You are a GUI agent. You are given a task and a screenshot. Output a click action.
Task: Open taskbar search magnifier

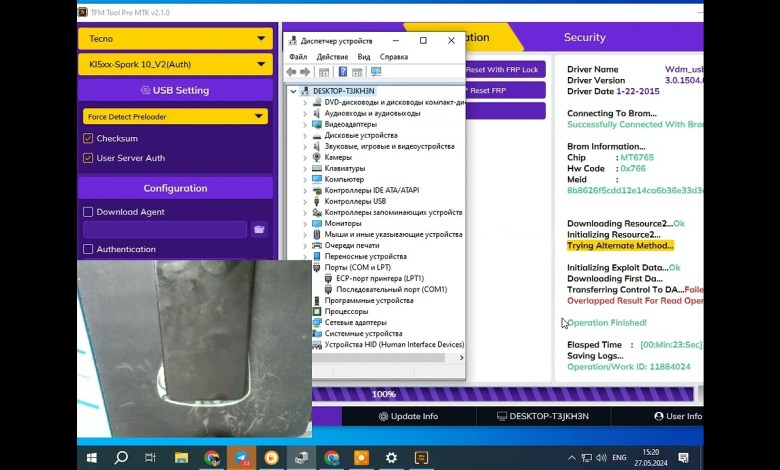tap(121, 458)
